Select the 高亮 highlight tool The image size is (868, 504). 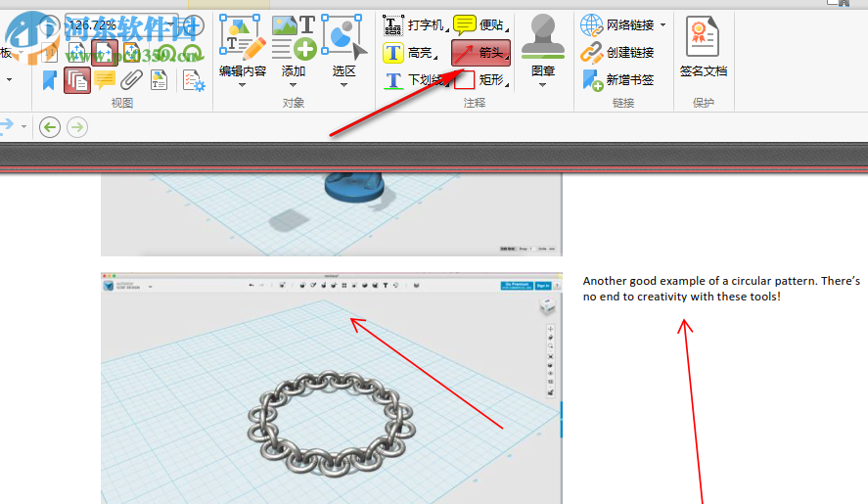click(408, 53)
